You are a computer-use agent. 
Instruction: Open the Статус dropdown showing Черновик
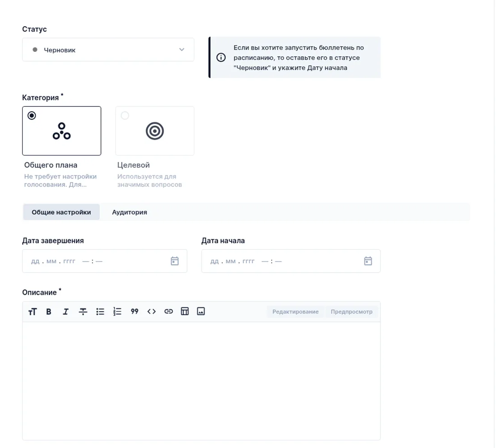tap(108, 50)
